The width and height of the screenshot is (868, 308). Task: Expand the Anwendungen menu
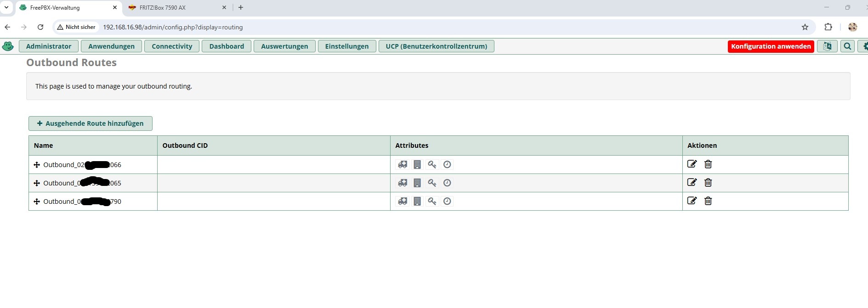point(112,46)
